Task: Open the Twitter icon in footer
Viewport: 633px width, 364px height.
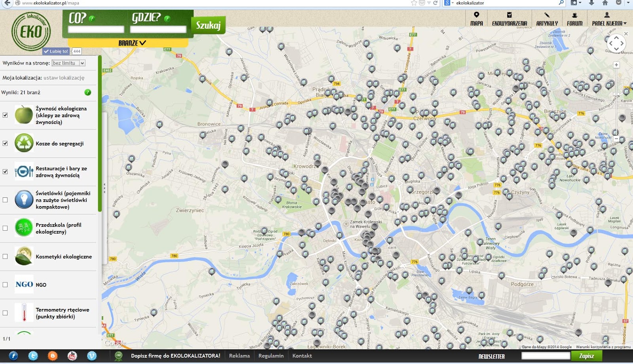Action: click(x=33, y=356)
